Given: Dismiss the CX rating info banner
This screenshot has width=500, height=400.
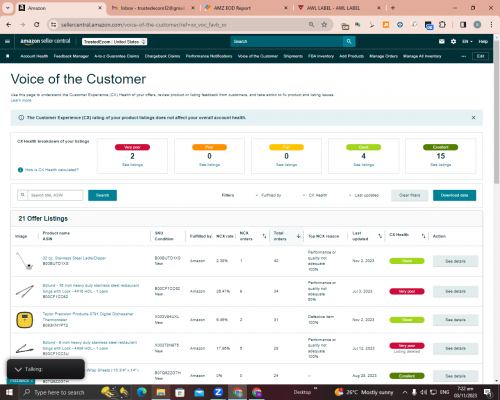Looking at the screenshot, I should coord(473,118).
